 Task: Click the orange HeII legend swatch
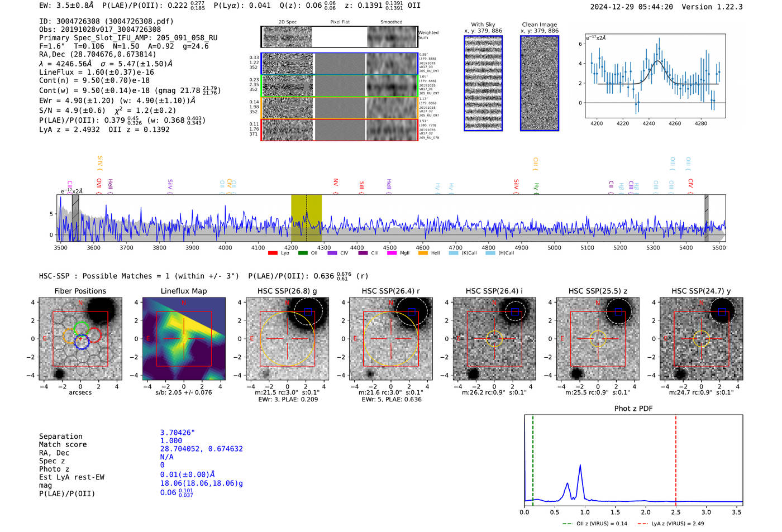click(423, 253)
